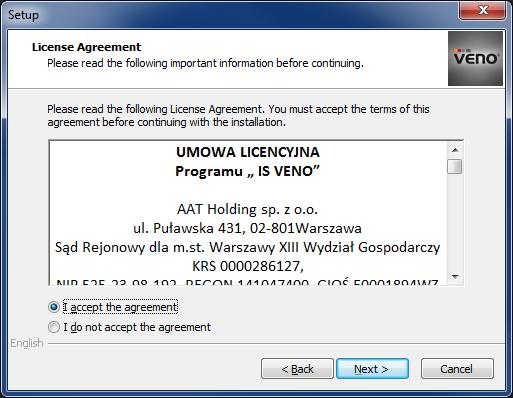Click the Next > button
This screenshot has width=513, height=398.
point(372,369)
